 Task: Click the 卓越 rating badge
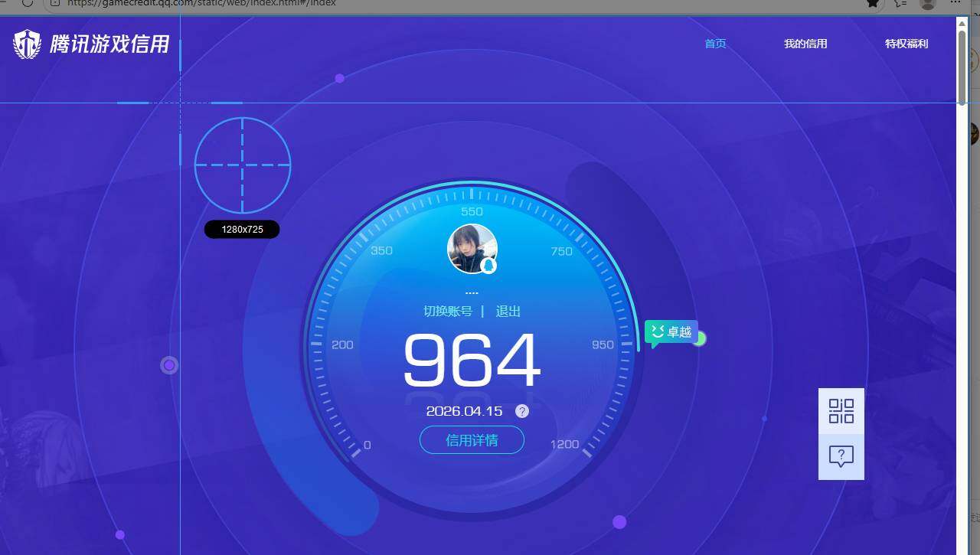671,332
